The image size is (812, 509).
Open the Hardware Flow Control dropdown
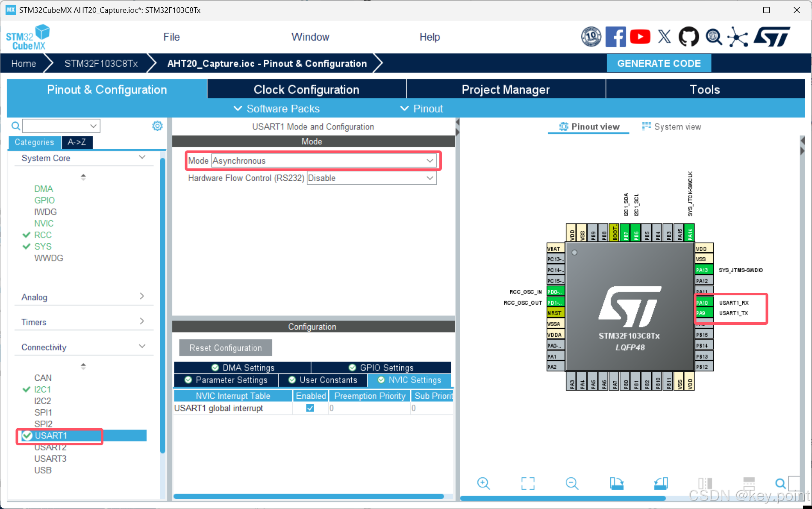(x=372, y=178)
